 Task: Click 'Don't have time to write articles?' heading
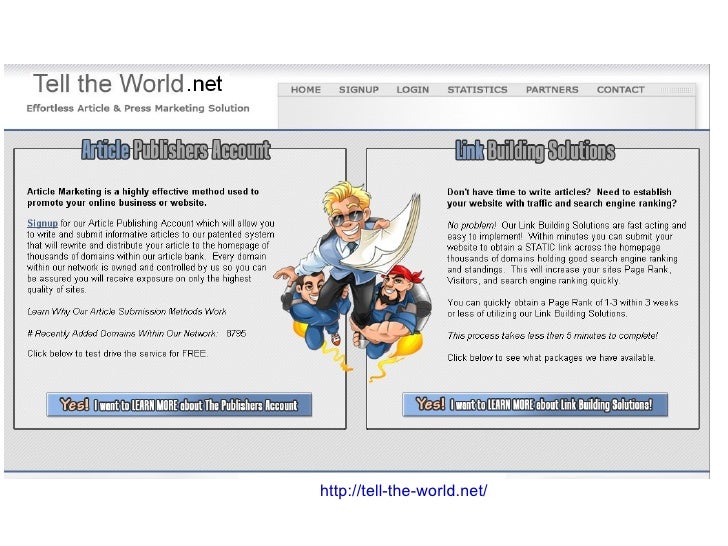click(562, 197)
